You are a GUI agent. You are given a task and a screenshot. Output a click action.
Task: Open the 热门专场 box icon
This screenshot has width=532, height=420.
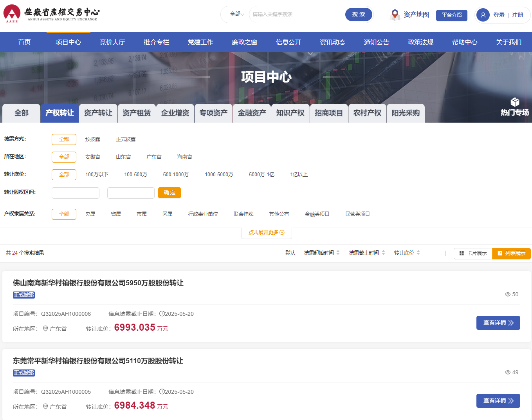click(x=515, y=102)
